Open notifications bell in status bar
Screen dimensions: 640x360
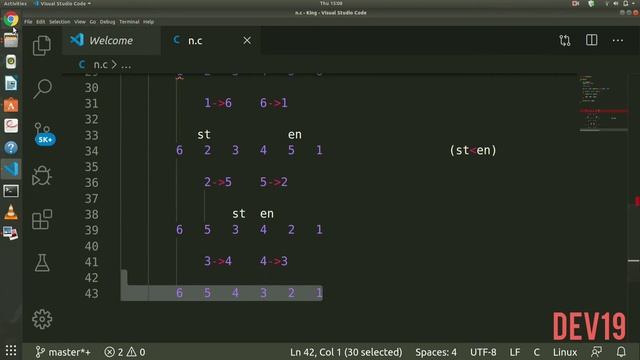(621, 351)
